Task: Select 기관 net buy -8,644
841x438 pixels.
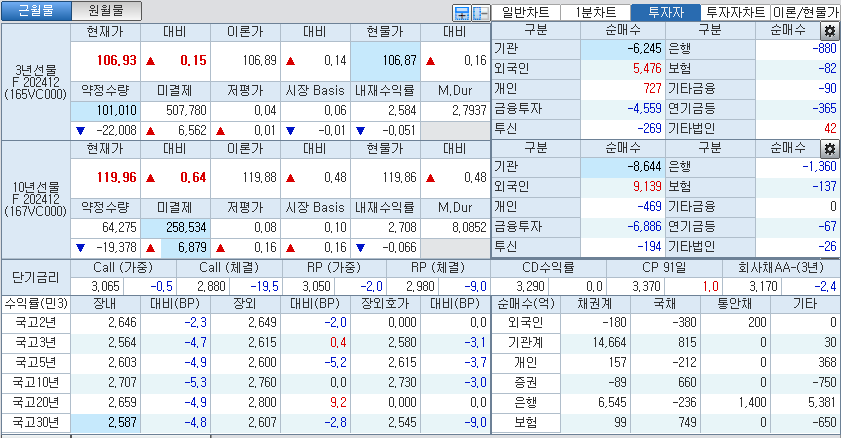Action: 623,167
